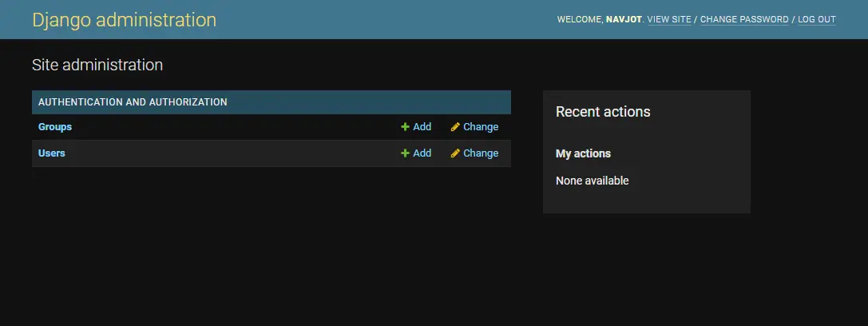Click the Add link for Users
The image size is (868, 326).
coord(422,153)
